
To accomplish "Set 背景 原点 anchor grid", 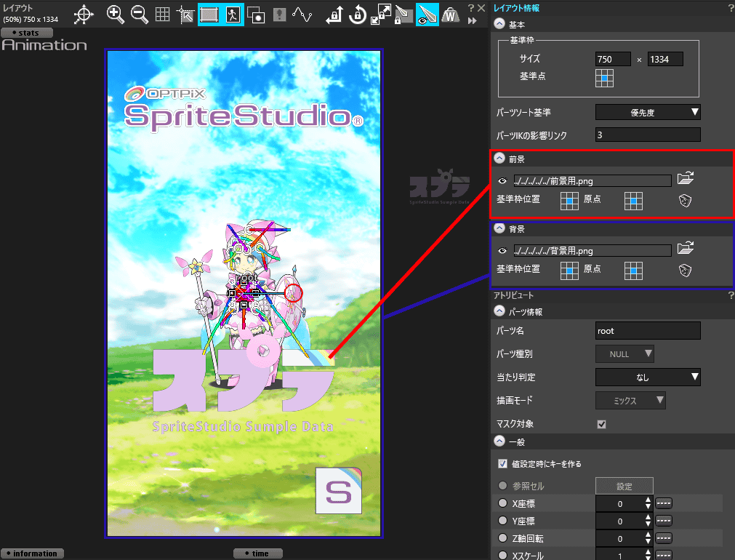I will 633,271.
